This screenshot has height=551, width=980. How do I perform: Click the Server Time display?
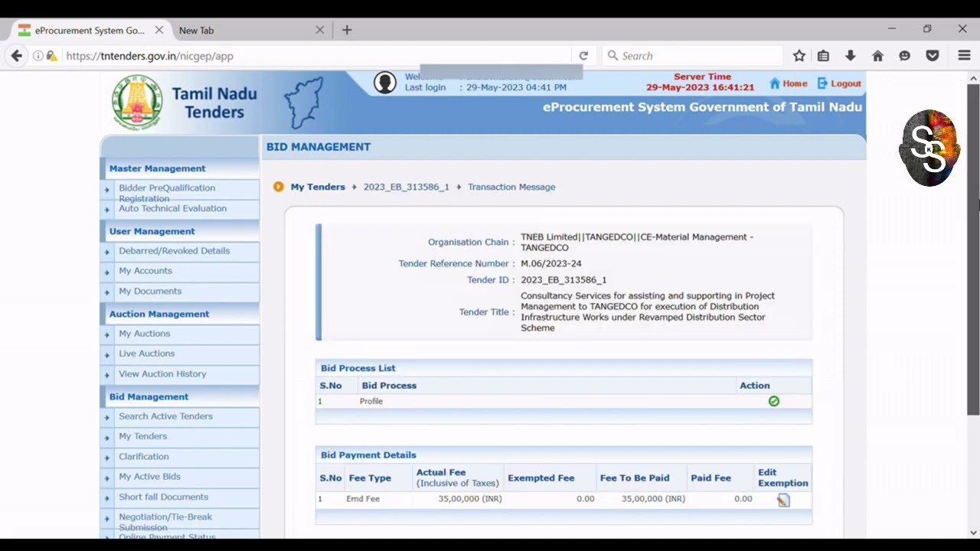pos(701,82)
